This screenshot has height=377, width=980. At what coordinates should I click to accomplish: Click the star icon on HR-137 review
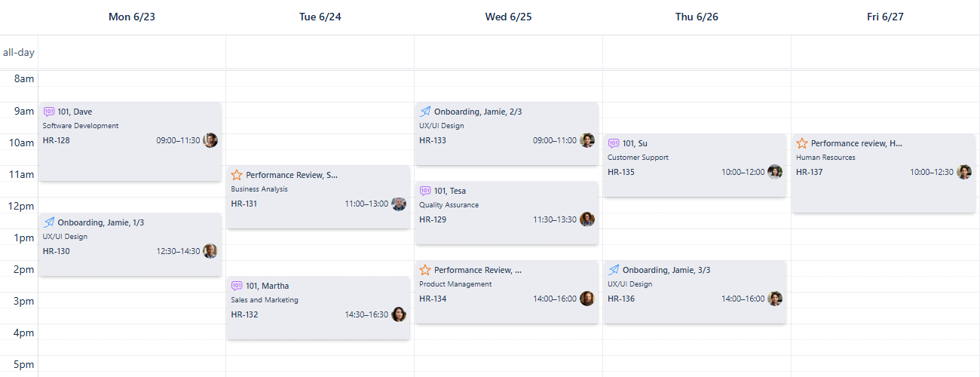[x=802, y=143]
